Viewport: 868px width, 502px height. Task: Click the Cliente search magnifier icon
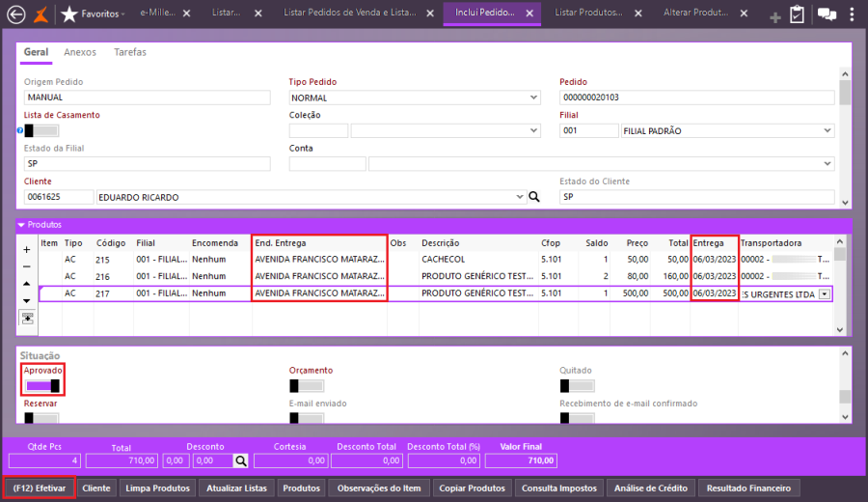point(534,197)
